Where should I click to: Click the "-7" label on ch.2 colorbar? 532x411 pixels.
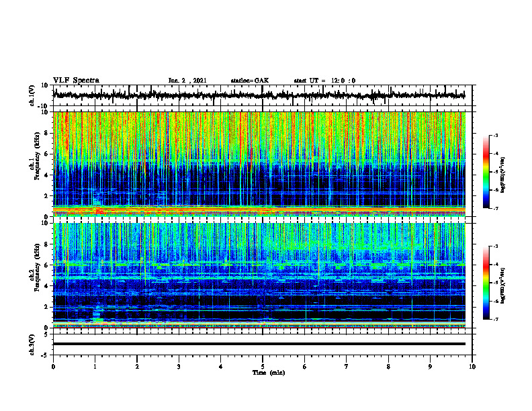[x=496, y=319]
